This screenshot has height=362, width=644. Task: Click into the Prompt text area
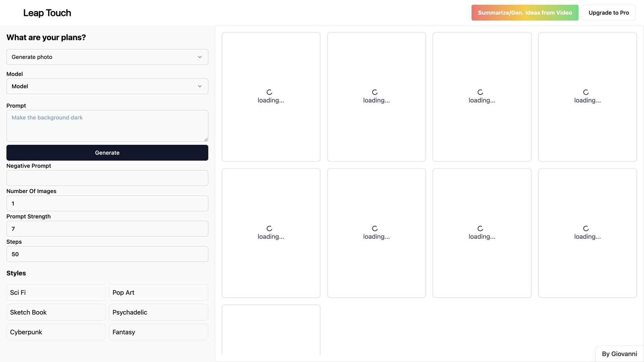point(107,126)
